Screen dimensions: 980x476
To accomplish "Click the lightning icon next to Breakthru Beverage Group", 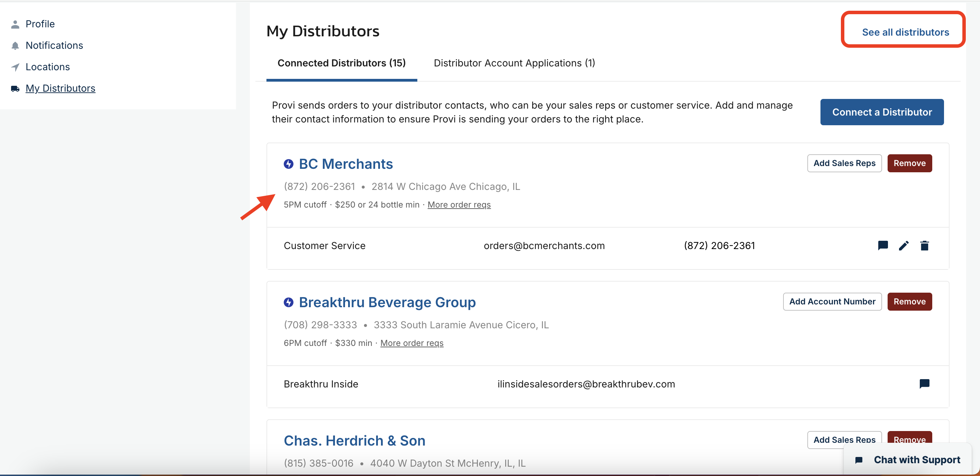I will click(x=289, y=302).
